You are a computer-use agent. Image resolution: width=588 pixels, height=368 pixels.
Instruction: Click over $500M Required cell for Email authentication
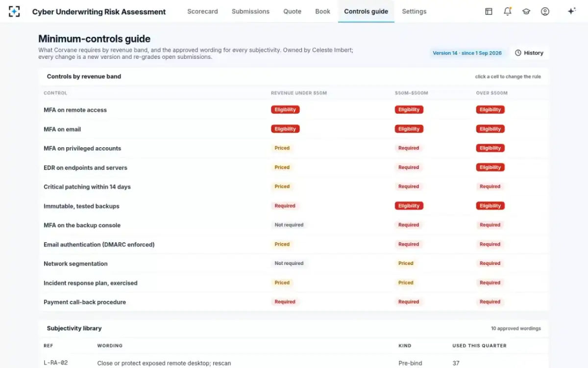[x=490, y=244]
